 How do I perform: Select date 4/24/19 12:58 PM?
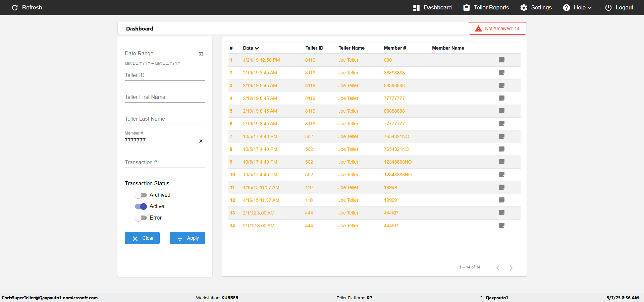(261, 60)
